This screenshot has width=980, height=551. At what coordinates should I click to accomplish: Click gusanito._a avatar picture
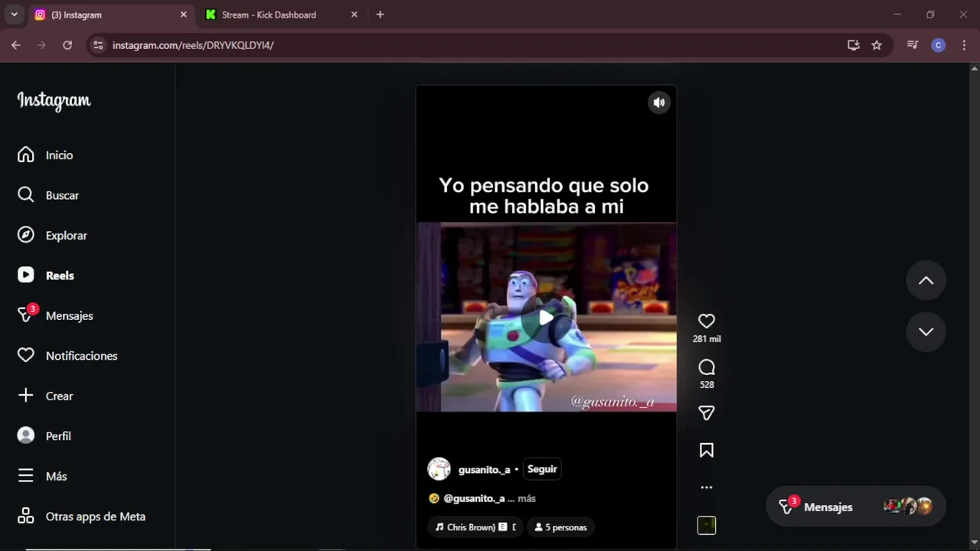click(439, 469)
